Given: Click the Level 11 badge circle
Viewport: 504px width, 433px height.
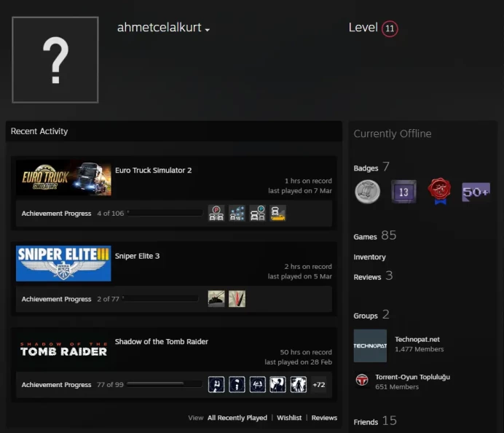Looking at the screenshot, I should point(390,28).
